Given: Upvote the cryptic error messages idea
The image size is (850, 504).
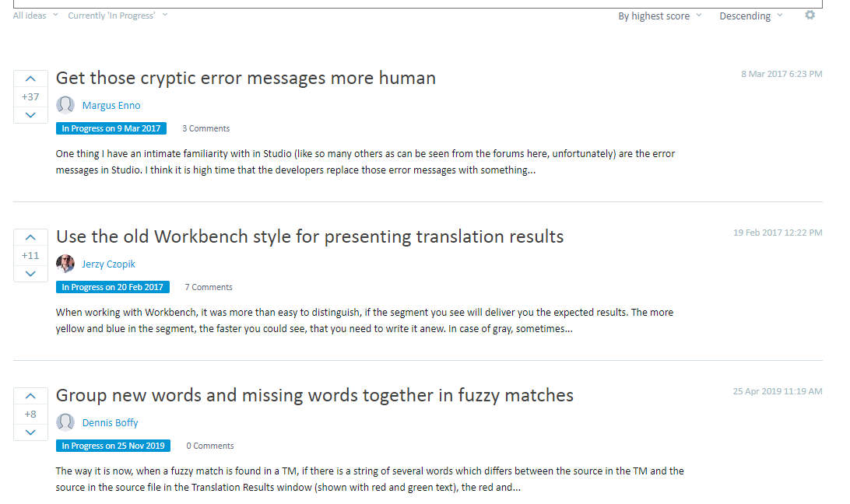Looking at the screenshot, I should [30, 79].
